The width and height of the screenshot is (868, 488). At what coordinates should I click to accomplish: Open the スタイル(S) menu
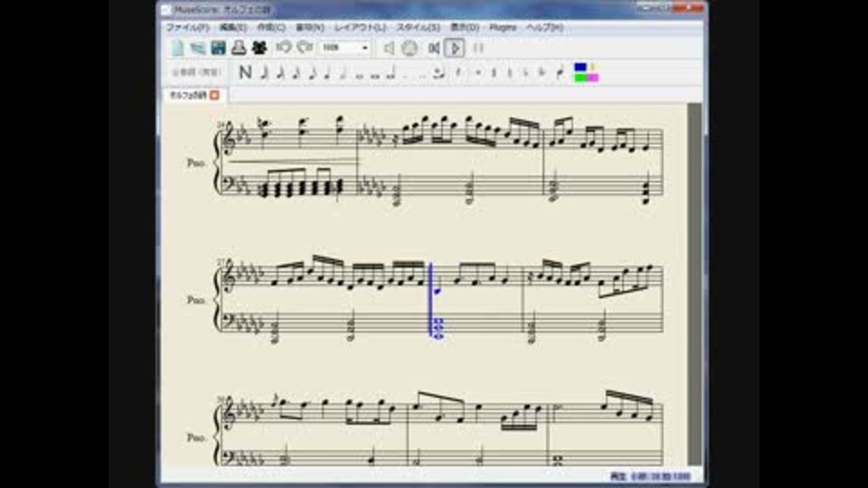tap(418, 27)
